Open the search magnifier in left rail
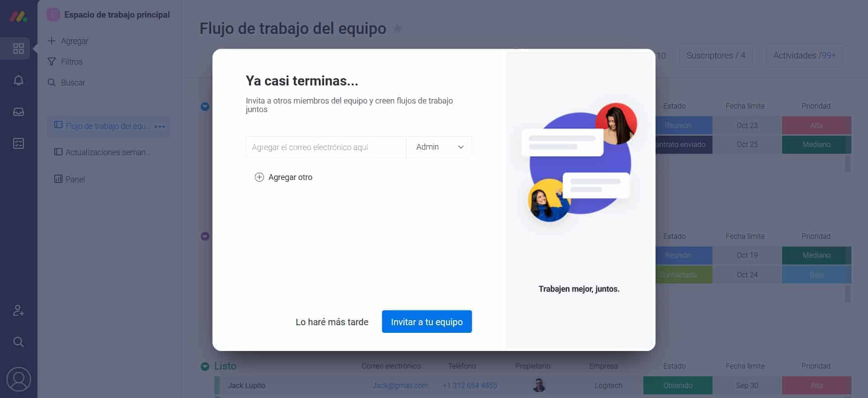 pyautogui.click(x=19, y=342)
